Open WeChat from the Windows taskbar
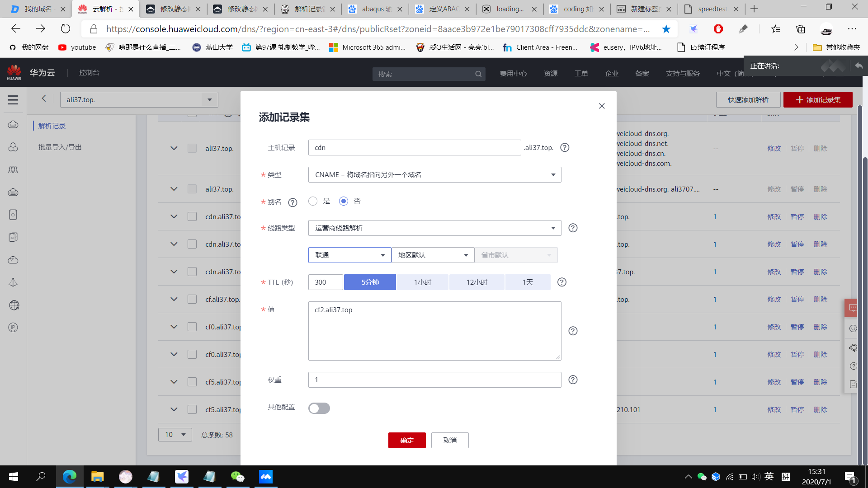Screen dimensions: 868x488 [x=237, y=477]
